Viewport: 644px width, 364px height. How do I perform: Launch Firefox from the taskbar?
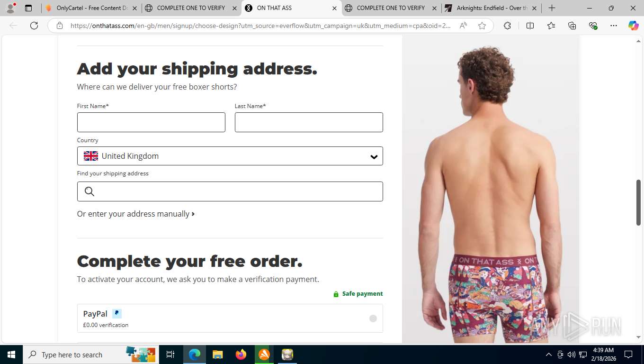(x=241, y=355)
